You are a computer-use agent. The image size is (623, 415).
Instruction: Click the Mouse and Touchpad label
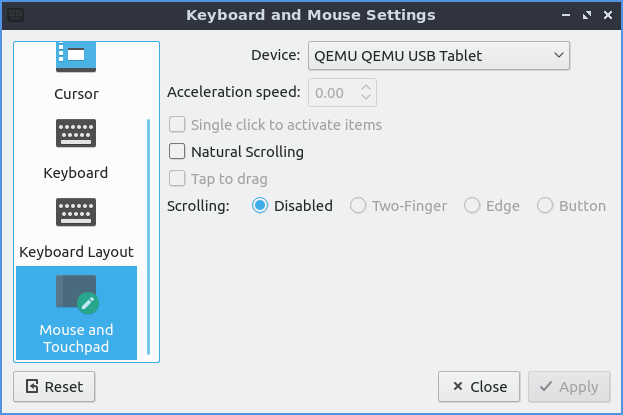[x=76, y=338]
